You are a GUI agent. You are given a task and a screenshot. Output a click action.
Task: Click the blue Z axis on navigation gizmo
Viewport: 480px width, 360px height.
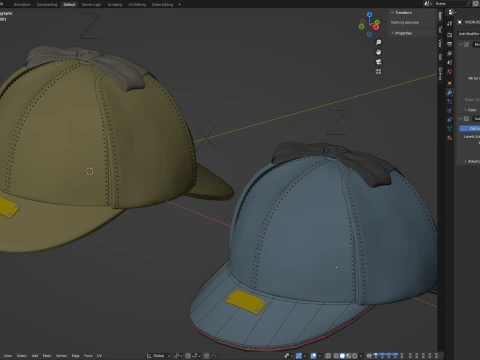pyautogui.click(x=369, y=15)
